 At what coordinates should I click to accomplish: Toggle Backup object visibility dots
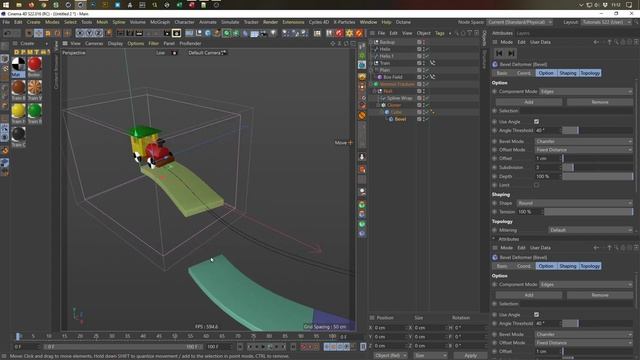coord(424,42)
